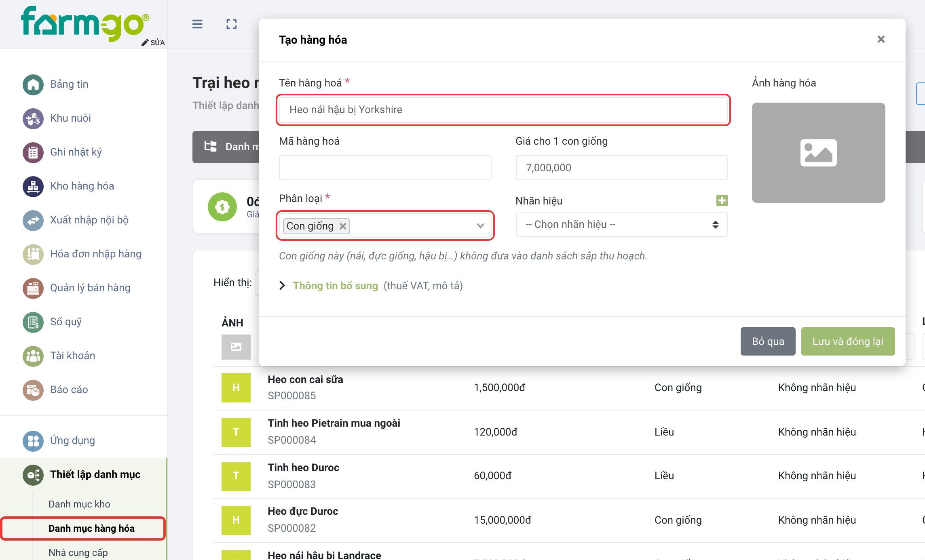The height and width of the screenshot is (560, 925).
Task: Open the Sổ quỹ icon
Action: [33, 322]
